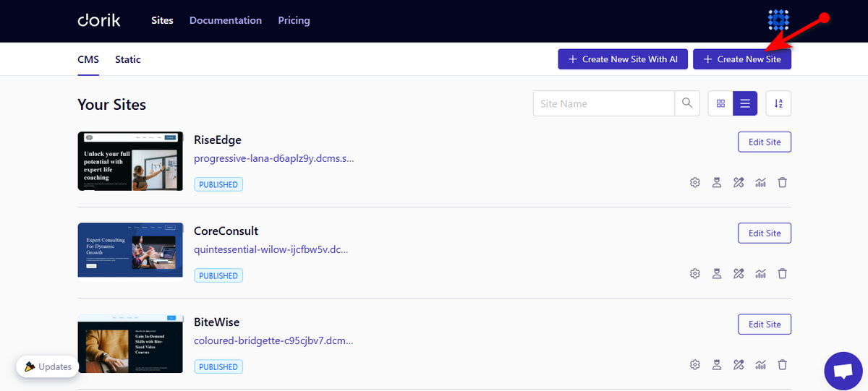This screenshot has height=391, width=868.
Task: Open settings gear for RiseEdge site
Action: (695, 183)
